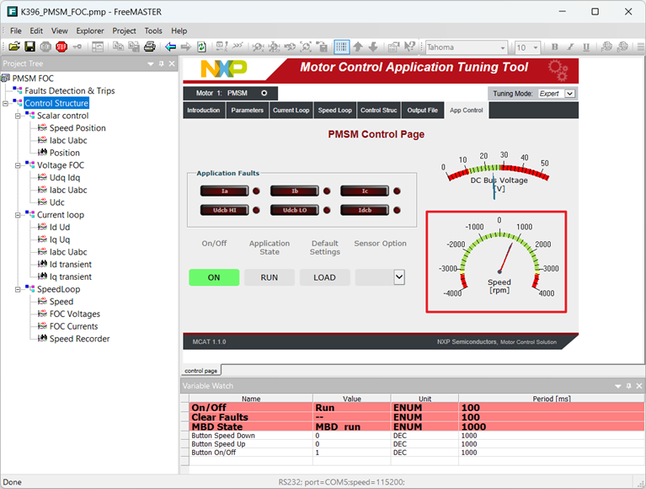This screenshot has height=489, width=646.
Task: Select Faults Detection & Trips node
Action: (70, 91)
